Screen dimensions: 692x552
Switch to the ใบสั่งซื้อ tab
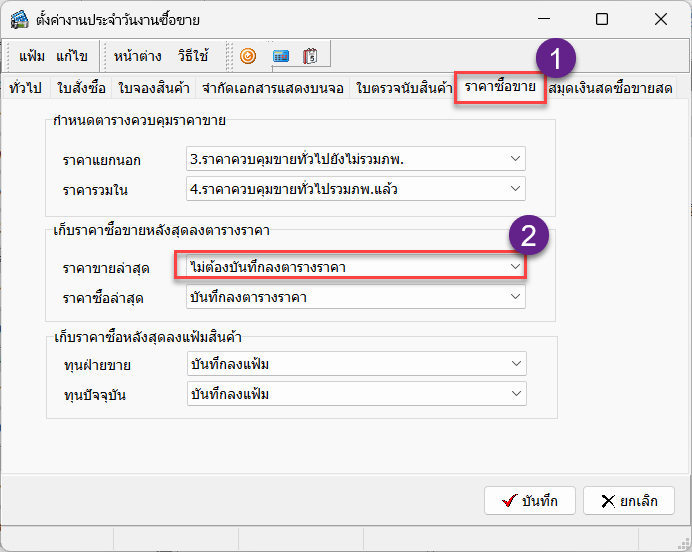[81, 88]
